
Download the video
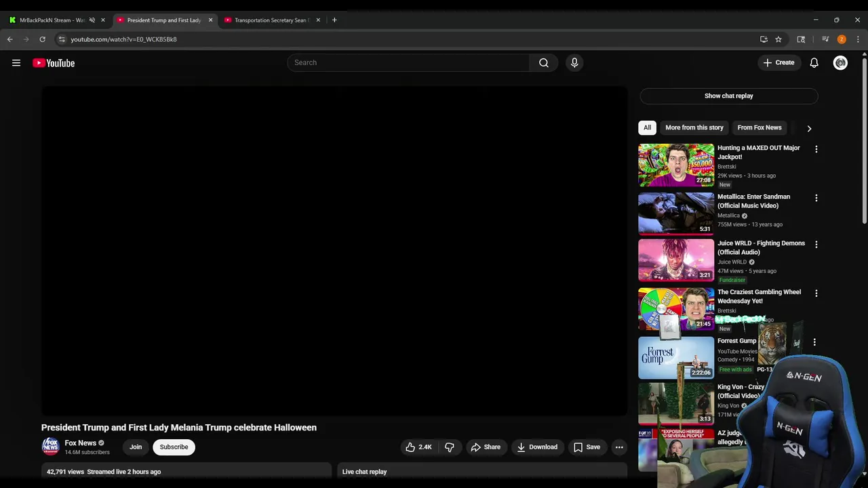tap(537, 447)
